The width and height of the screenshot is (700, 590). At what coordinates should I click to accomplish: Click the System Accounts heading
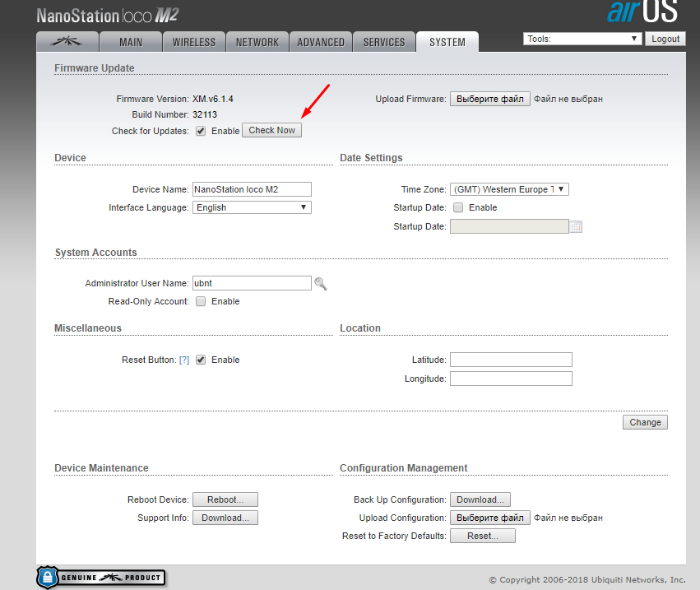[95, 253]
